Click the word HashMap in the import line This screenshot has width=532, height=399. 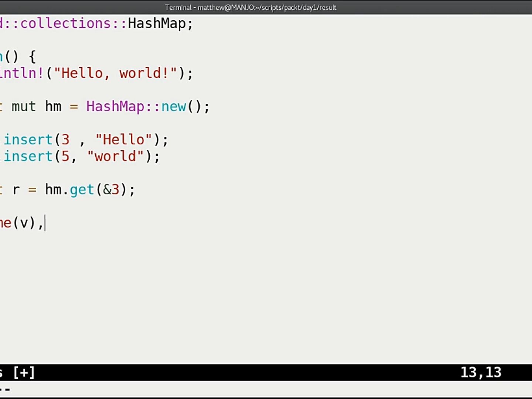157,23
